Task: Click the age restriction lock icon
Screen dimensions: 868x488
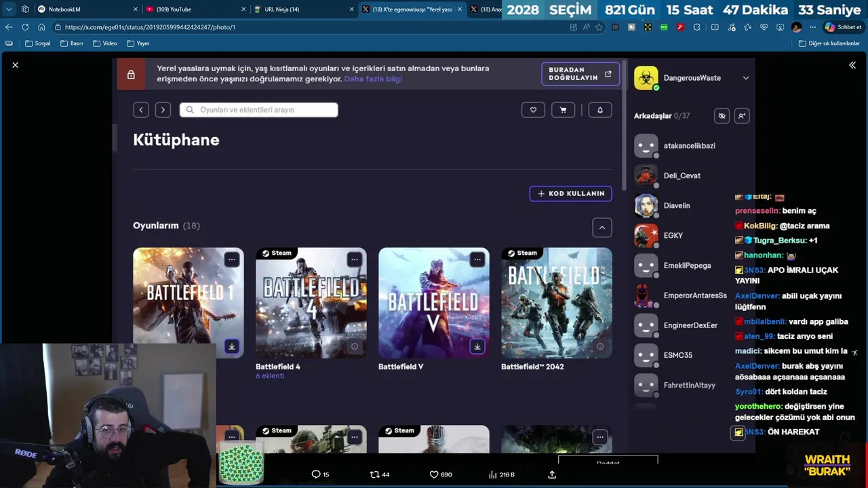Action: (131, 75)
